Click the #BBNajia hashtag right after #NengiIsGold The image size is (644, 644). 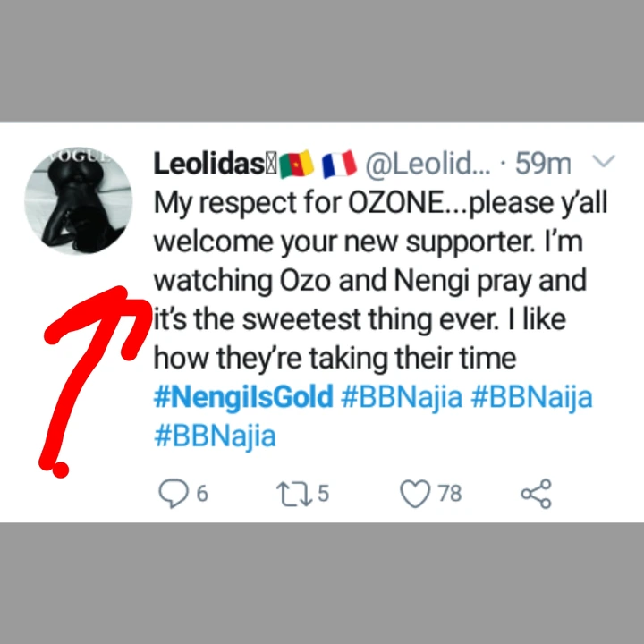click(x=402, y=397)
